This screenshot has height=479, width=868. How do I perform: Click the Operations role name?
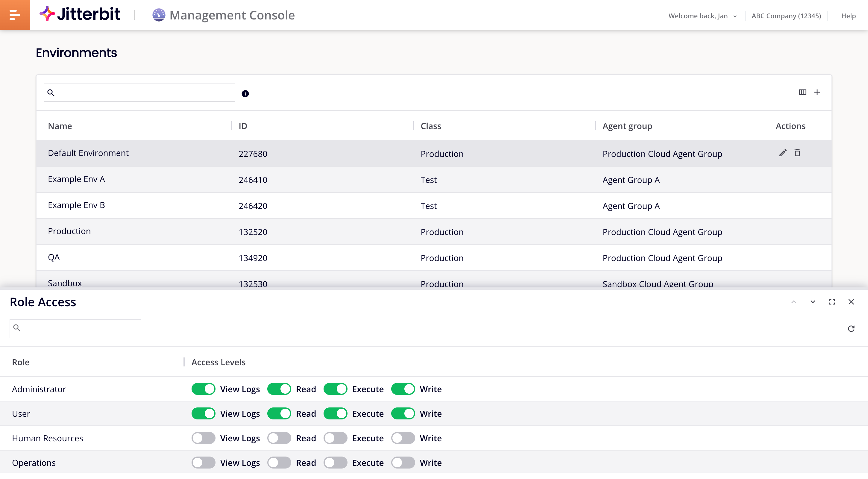tap(34, 463)
